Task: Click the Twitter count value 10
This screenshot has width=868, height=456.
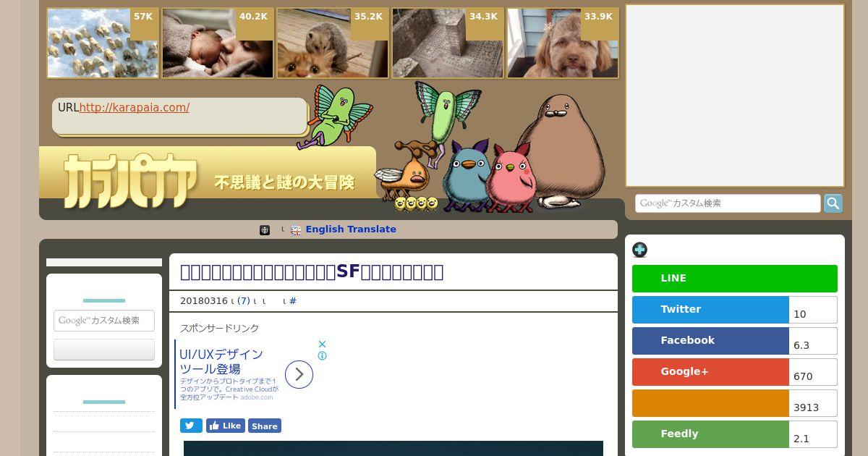Action: pyautogui.click(x=800, y=314)
